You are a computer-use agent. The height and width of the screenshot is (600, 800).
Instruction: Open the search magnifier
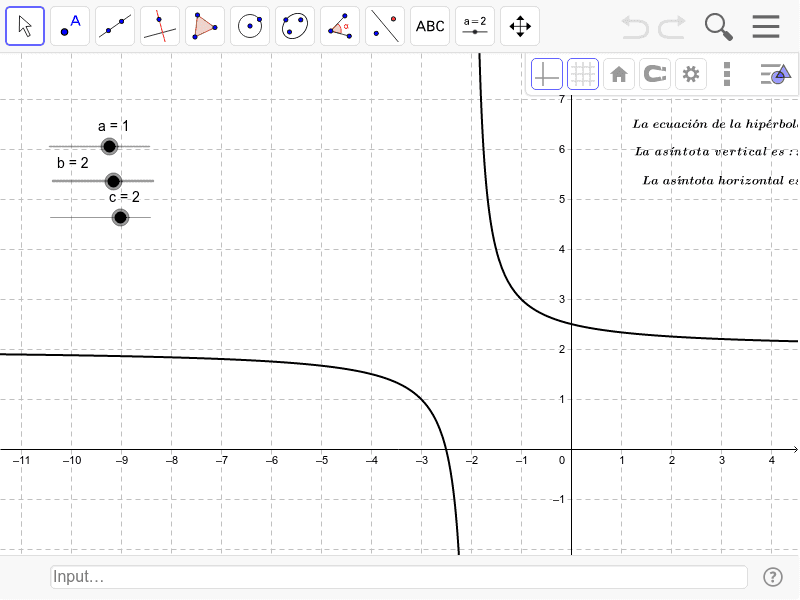pyautogui.click(x=718, y=27)
